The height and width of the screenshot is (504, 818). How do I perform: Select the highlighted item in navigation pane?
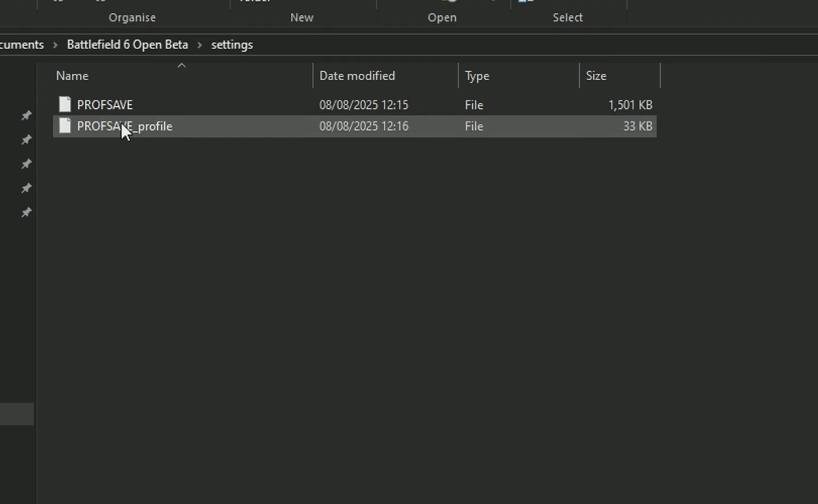17,414
